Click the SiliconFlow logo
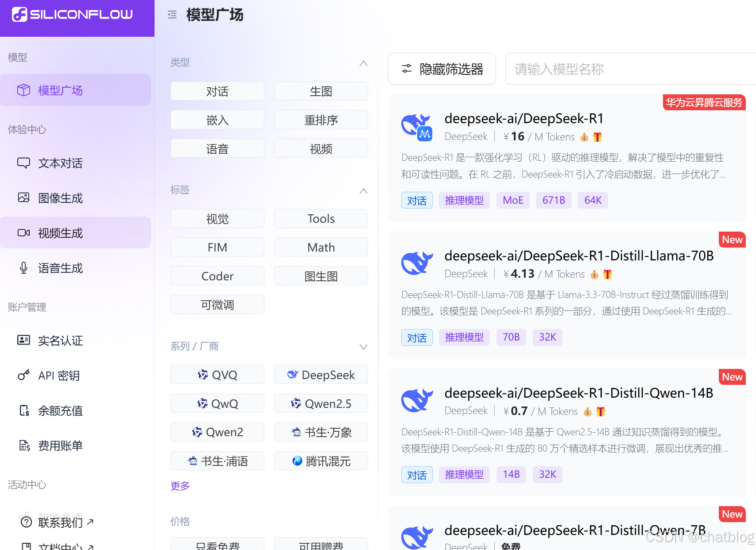Viewport: 756px width, 550px height. coord(72,14)
